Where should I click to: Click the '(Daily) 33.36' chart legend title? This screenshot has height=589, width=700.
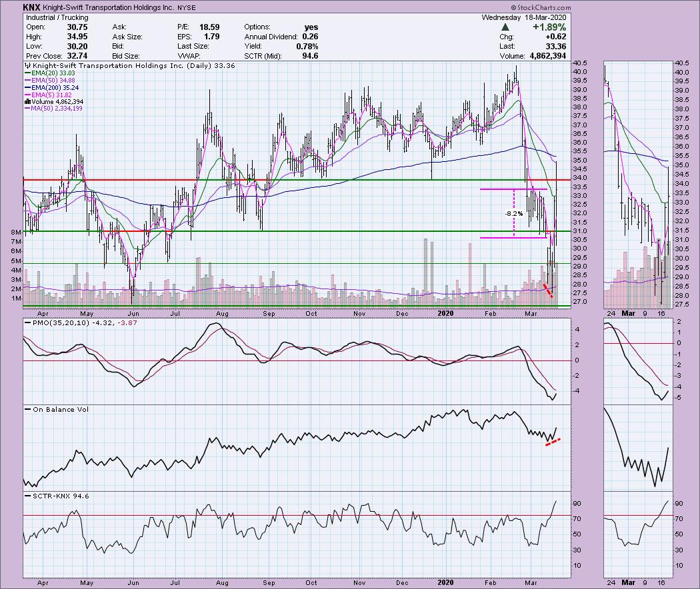coord(210,65)
